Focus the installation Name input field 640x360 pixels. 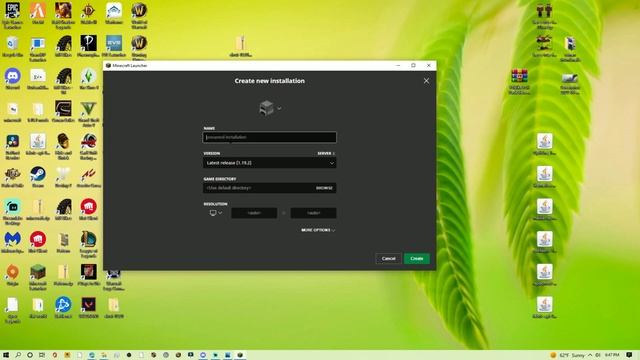269,137
